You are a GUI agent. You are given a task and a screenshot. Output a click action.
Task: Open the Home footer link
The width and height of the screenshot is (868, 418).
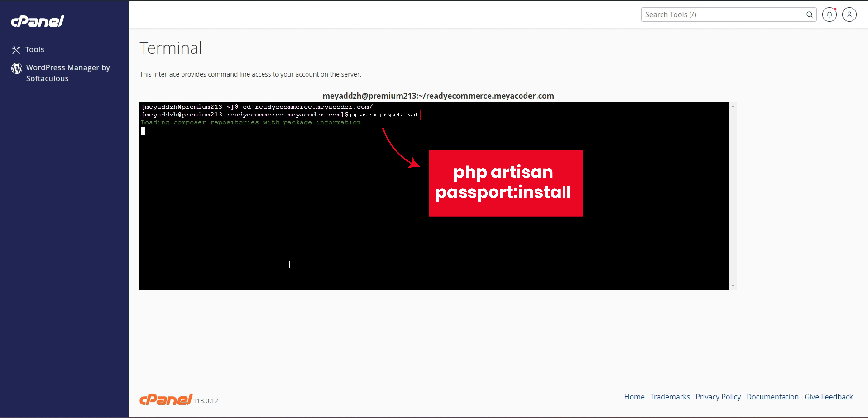634,397
